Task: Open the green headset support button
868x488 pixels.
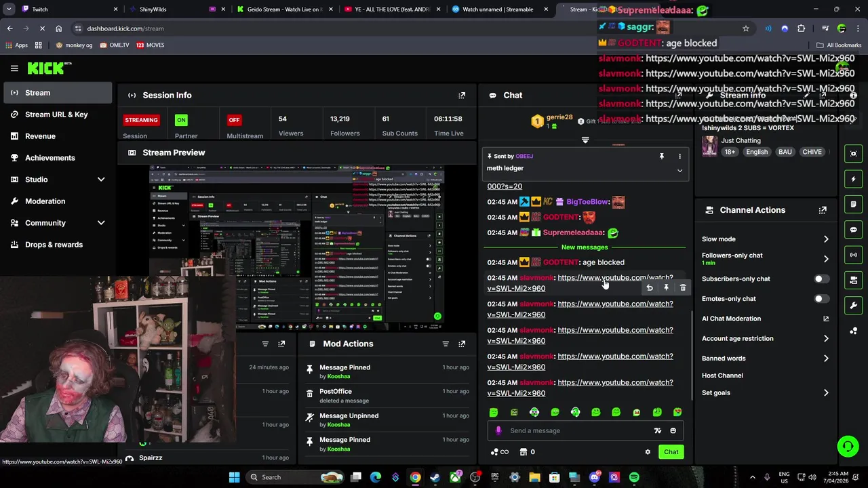Action: (848, 446)
